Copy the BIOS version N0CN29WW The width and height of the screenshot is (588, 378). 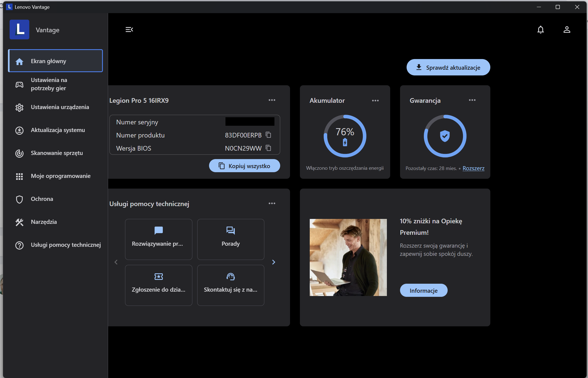pos(268,148)
